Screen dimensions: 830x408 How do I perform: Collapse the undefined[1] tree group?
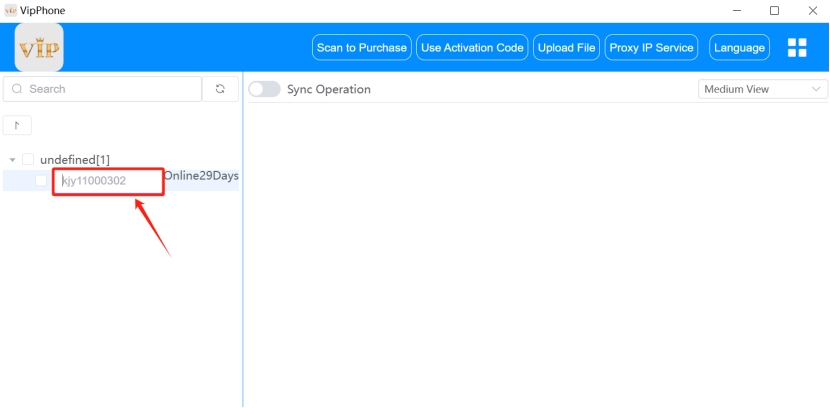[13, 160]
